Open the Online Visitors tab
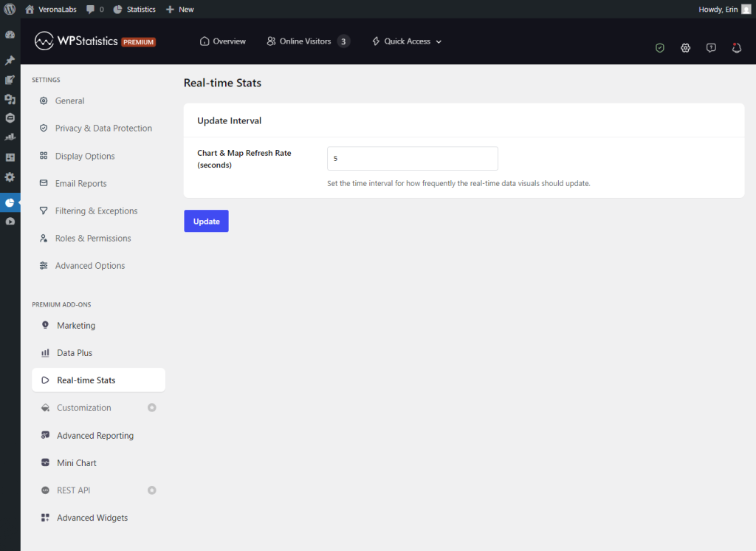756x551 pixels. tap(300, 41)
